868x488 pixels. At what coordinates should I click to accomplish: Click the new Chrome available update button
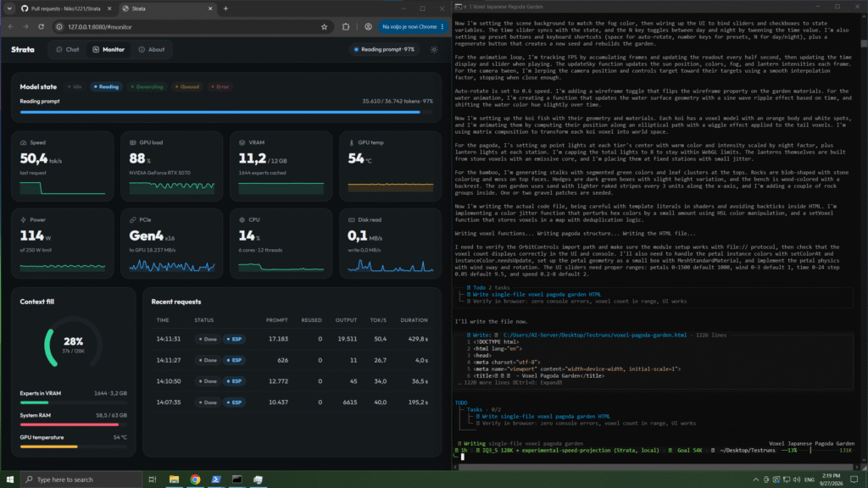pos(413,26)
